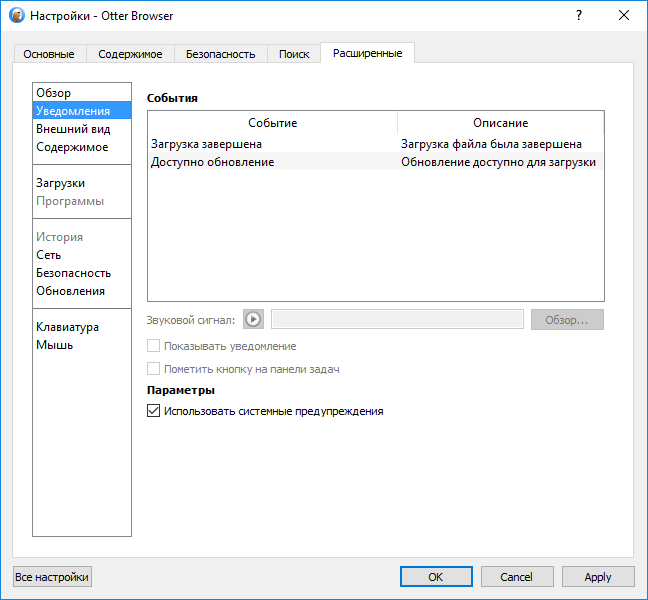This screenshot has height=600, width=648.
Task: Sort by the Событие column header
Action: tap(272, 123)
